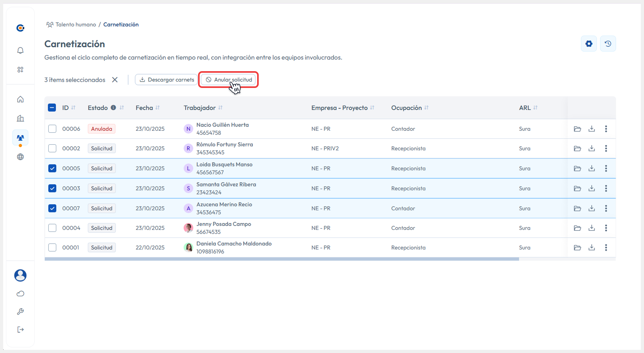
Task: Open the history clock icon
Action: [608, 44]
